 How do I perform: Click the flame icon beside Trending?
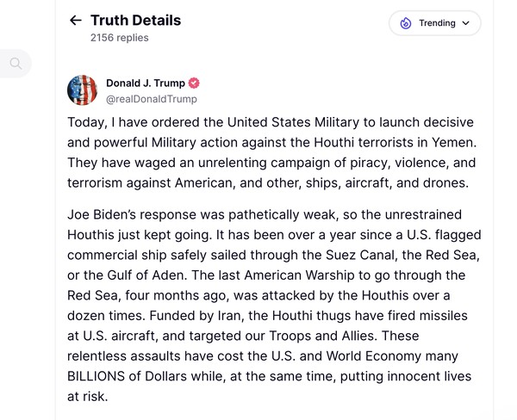(405, 23)
